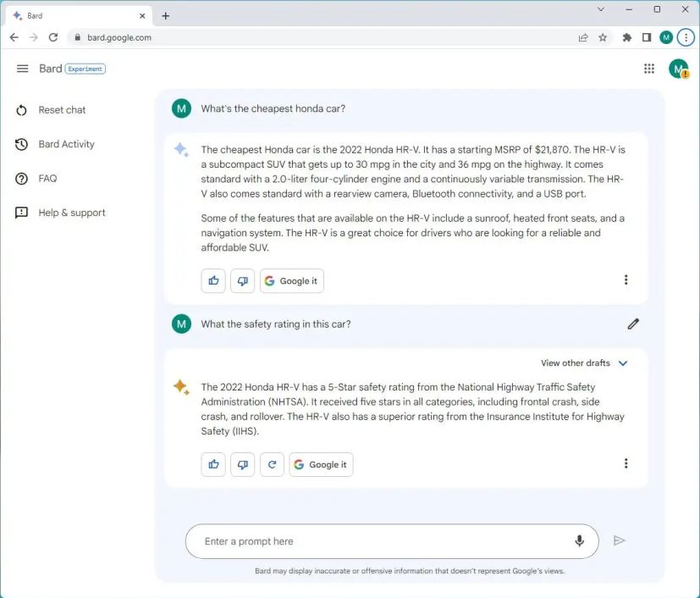Open Help & support in sidebar
The width and height of the screenshot is (700, 598).
point(72,213)
